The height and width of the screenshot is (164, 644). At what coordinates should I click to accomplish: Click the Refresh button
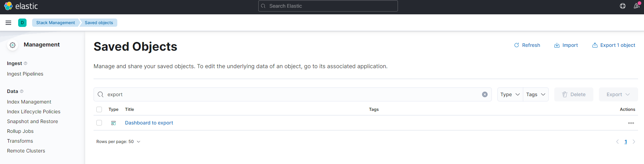[527, 45]
